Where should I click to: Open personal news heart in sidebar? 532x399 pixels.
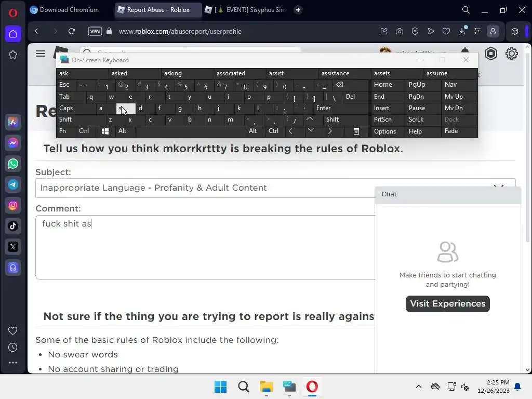tap(13, 330)
